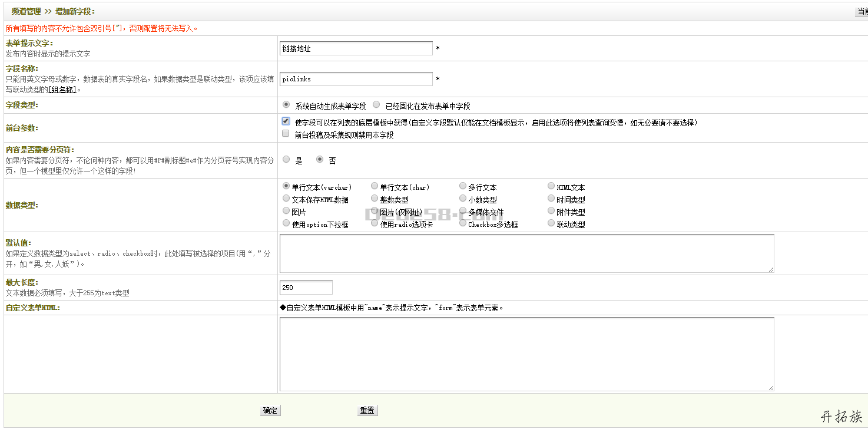Click the 表单提示文字 input field

pos(356,48)
